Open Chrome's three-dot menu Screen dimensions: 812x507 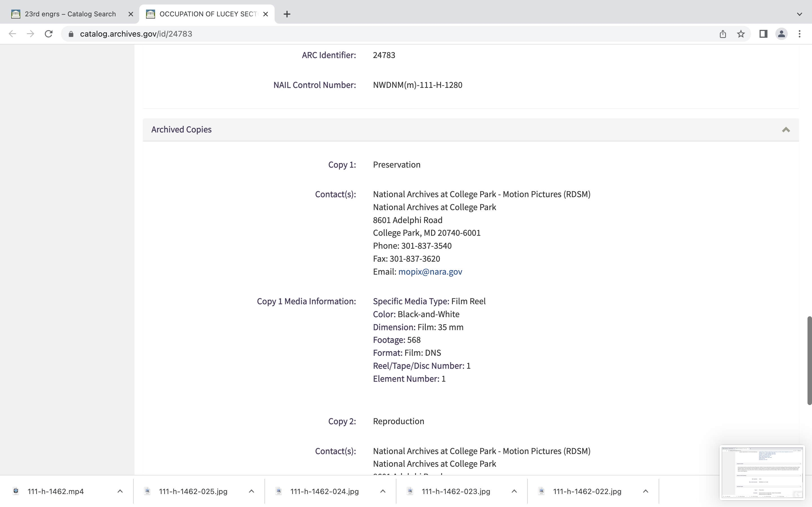(800, 34)
